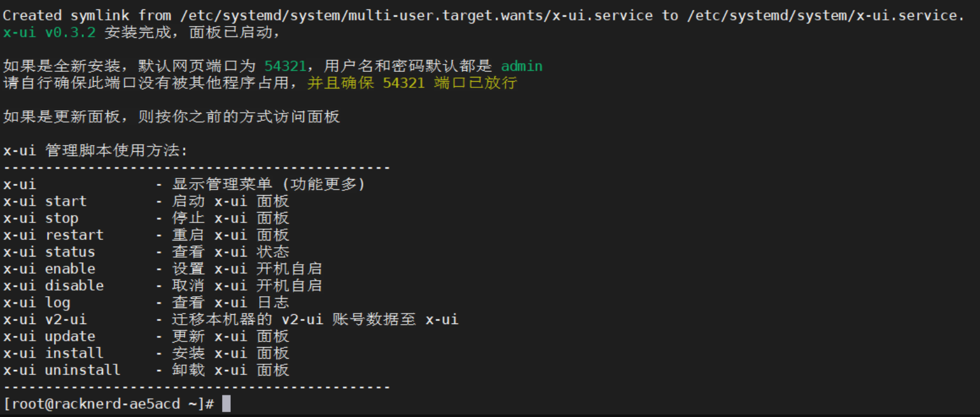Click the green x-ui v0.3.2 version text
This screenshot has width=980, height=417.
coord(50,32)
